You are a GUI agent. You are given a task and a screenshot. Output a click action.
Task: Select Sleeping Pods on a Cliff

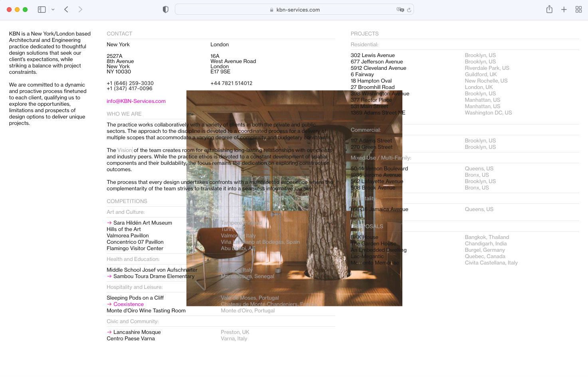[135, 298]
